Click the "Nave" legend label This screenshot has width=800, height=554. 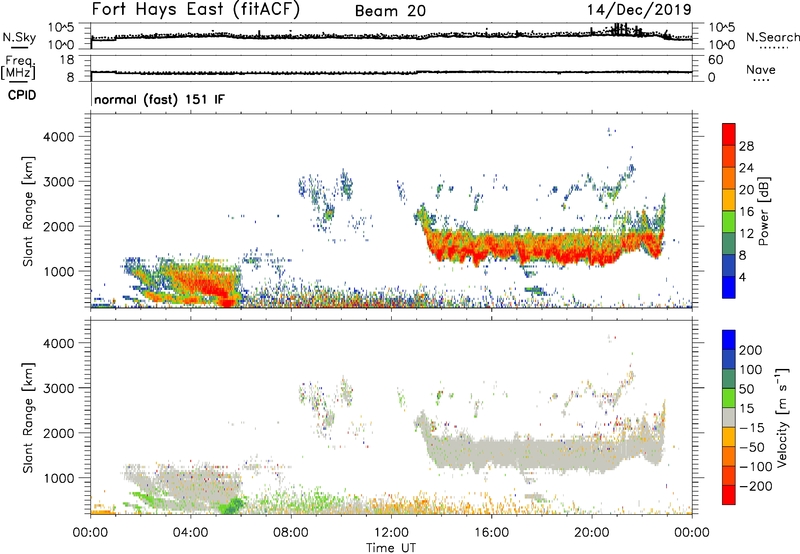click(x=761, y=69)
